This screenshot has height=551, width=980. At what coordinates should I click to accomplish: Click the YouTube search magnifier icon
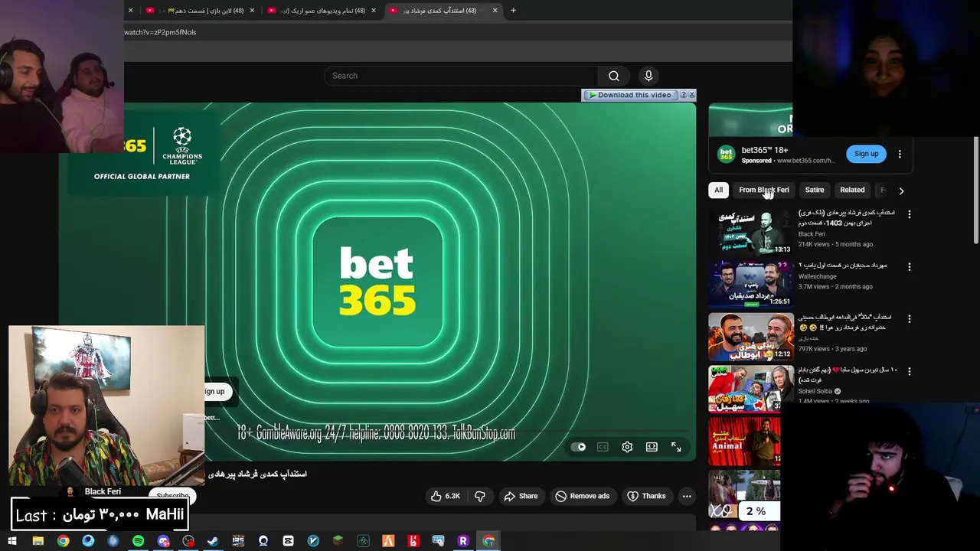[x=614, y=76]
